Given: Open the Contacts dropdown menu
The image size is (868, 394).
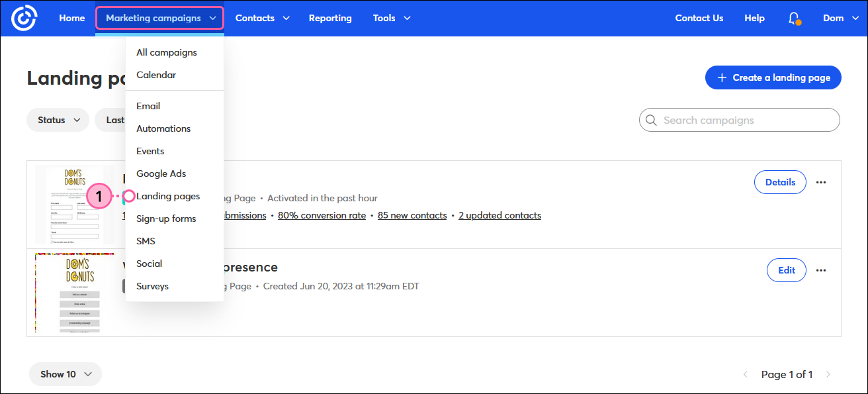Looking at the screenshot, I should 262,18.
